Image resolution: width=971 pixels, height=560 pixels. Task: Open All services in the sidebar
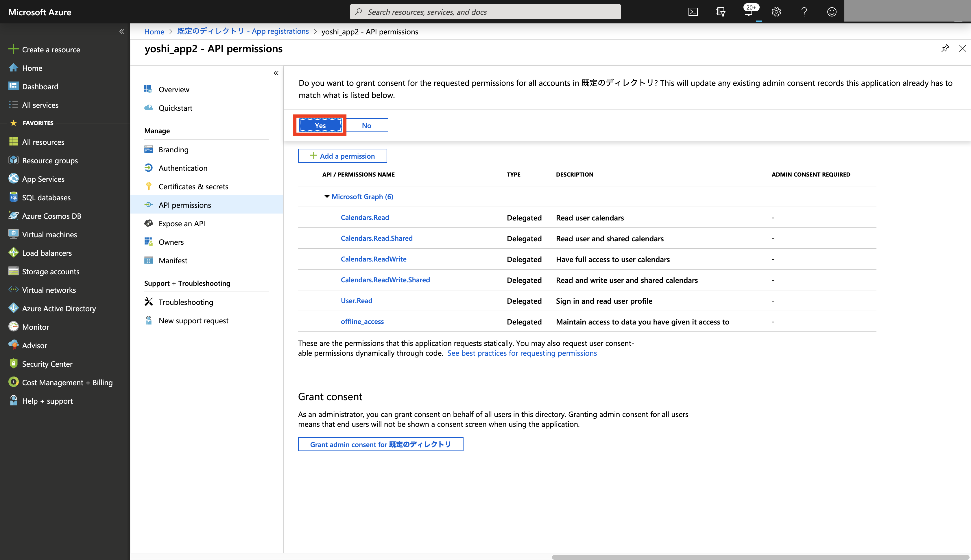tap(40, 105)
